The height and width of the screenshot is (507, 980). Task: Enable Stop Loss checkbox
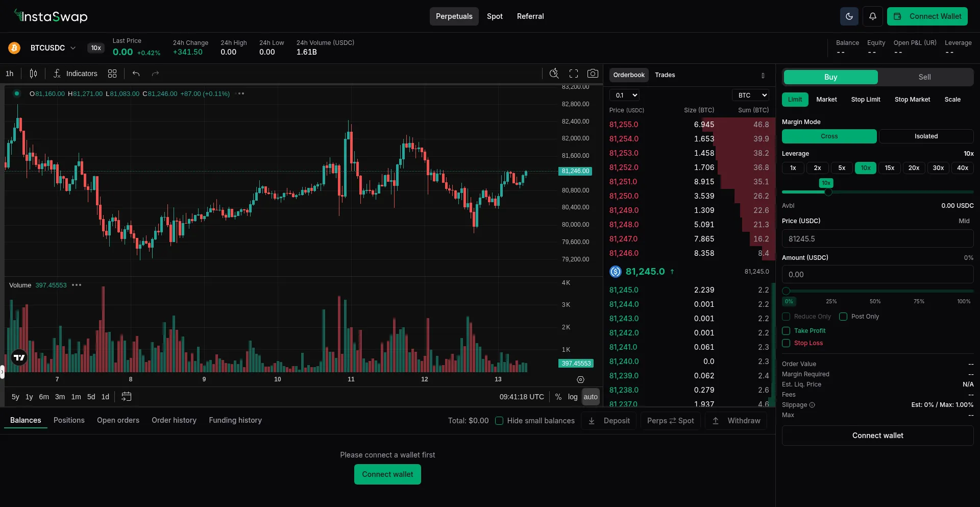pos(786,343)
